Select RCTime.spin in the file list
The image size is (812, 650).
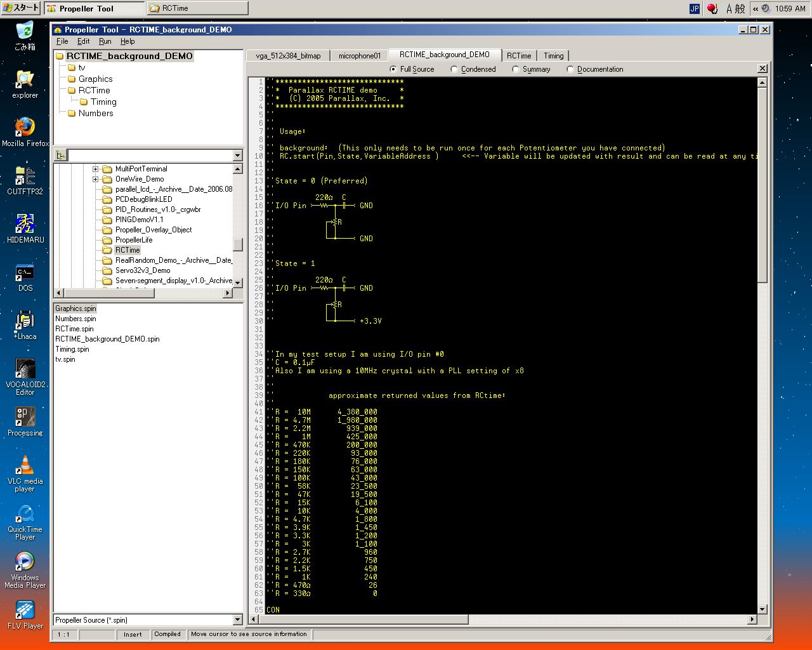click(74, 329)
